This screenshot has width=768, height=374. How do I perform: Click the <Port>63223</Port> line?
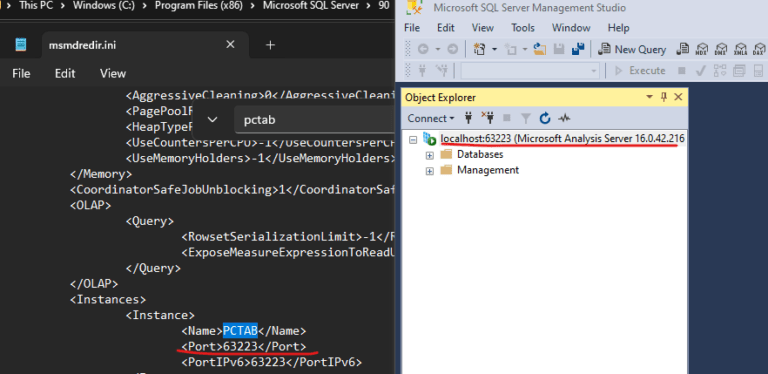tap(243, 347)
